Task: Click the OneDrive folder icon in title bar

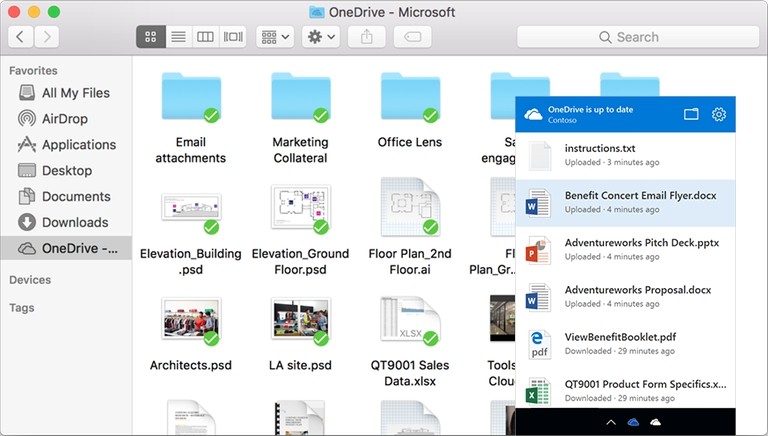Action: 317,12
